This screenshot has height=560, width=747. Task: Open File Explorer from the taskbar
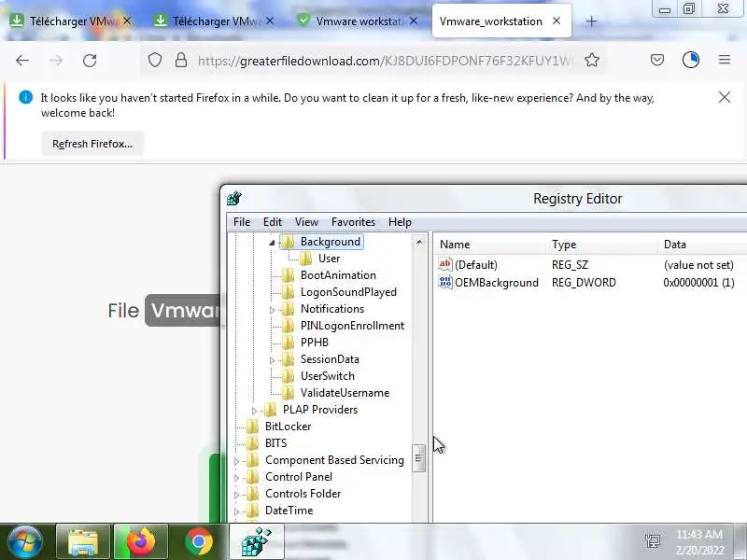click(x=83, y=541)
